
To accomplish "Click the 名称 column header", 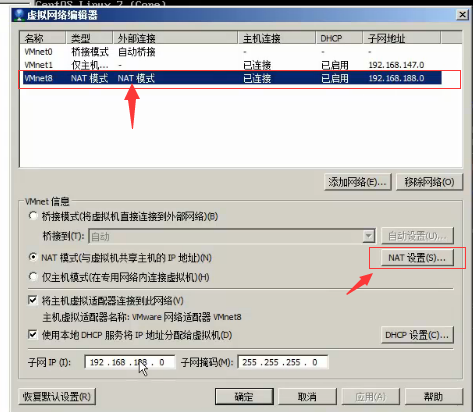I will [43, 38].
